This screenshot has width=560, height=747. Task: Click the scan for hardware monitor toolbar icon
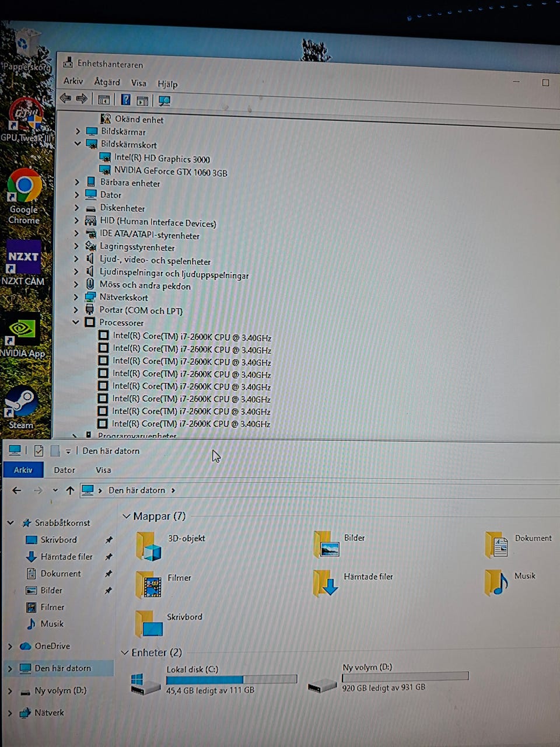pos(164,101)
